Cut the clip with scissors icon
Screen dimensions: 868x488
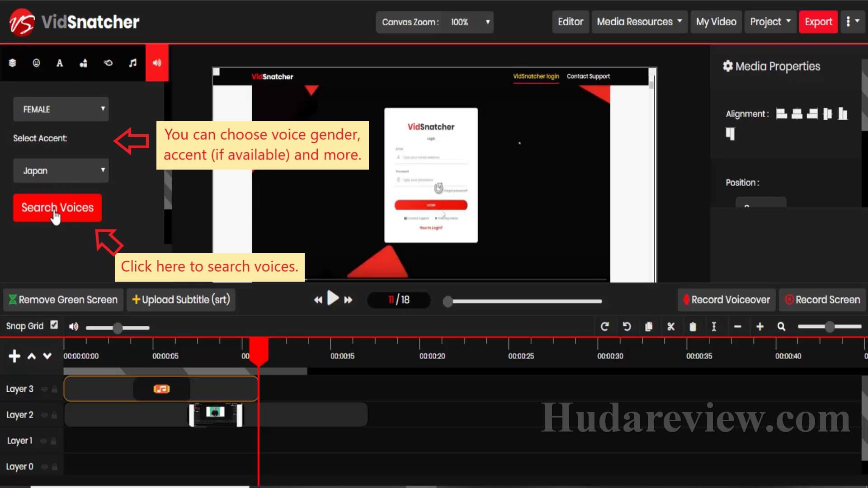[x=671, y=326]
